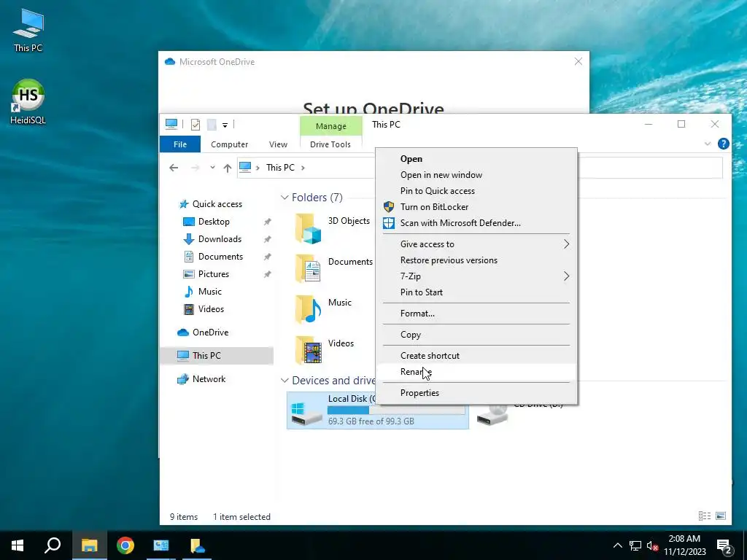Click the New folder quick access toolbar icon
The image size is (747, 560).
pos(212,125)
